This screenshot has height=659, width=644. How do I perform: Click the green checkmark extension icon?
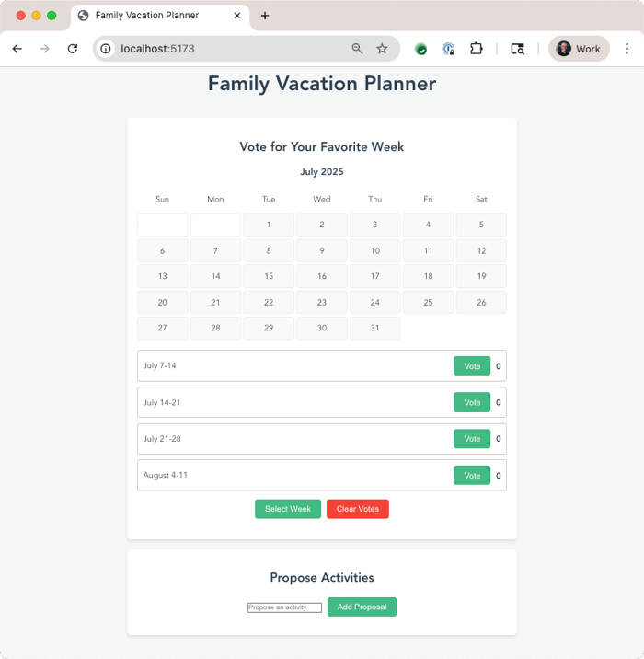pos(420,49)
